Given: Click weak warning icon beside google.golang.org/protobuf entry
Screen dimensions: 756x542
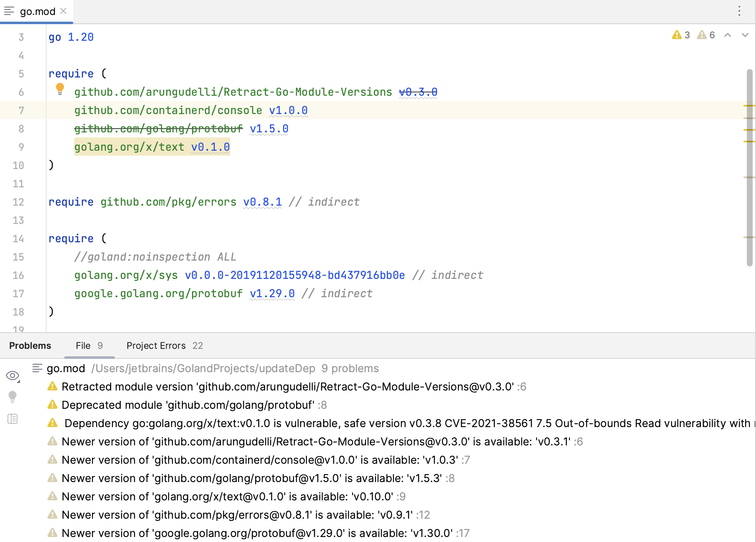Looking at the screenshot, I should point(52,533).
